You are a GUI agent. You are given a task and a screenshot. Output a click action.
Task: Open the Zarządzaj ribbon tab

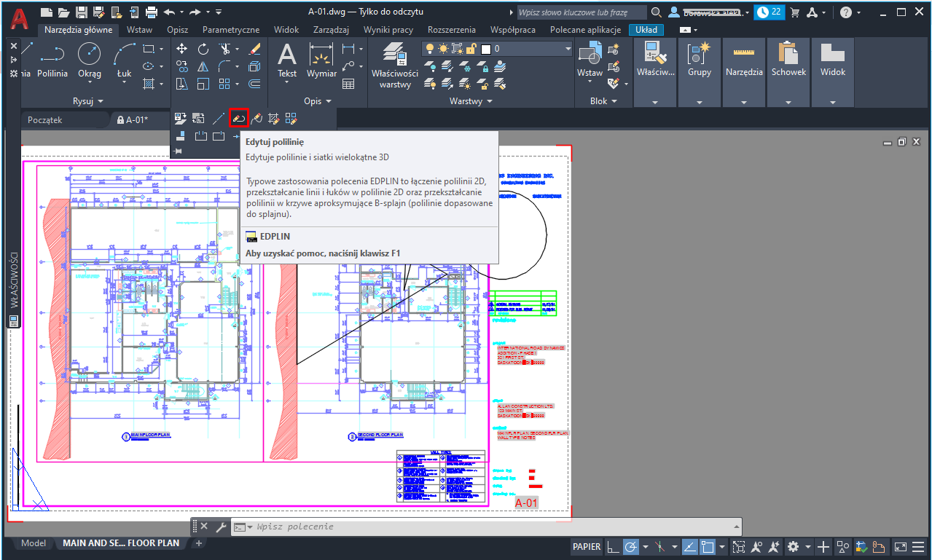coord(331,30)
